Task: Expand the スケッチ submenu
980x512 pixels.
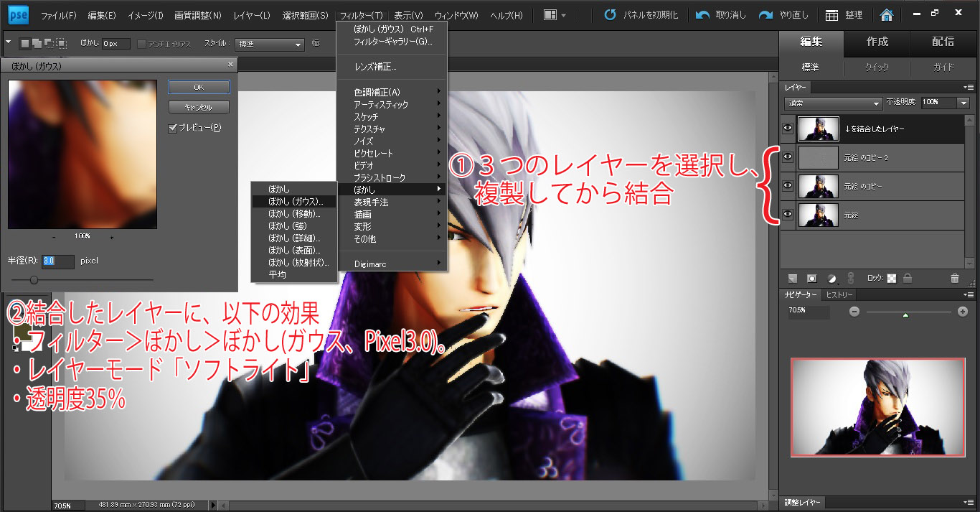Action: pyautogui.click(x=392, y=116)
